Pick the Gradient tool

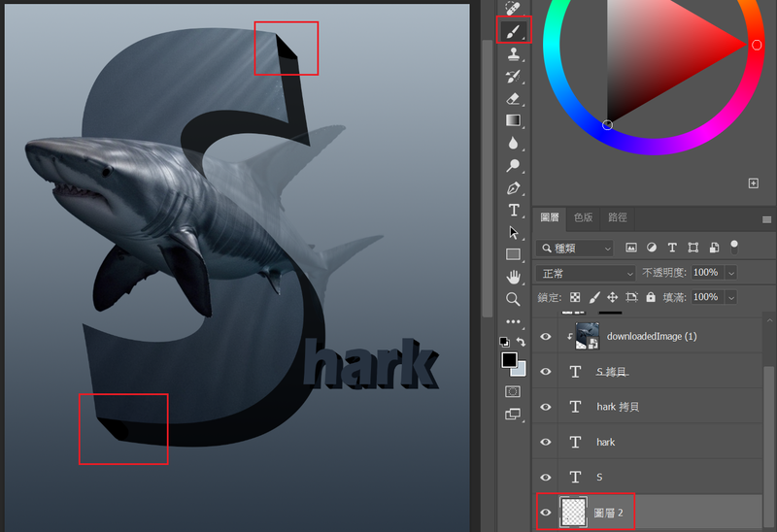coord(513,120)
